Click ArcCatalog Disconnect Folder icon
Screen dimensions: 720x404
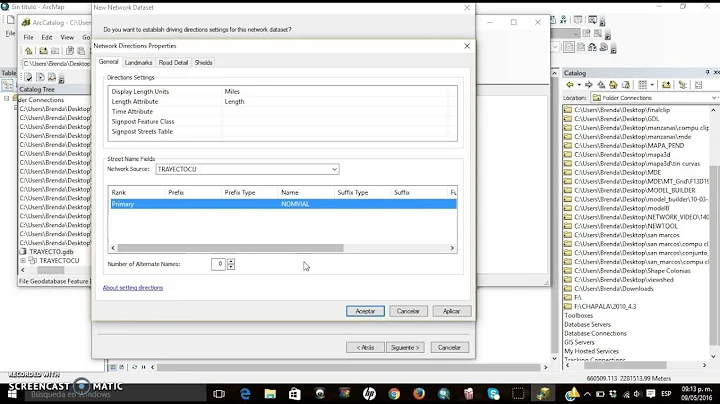click(x=55, y=50)
